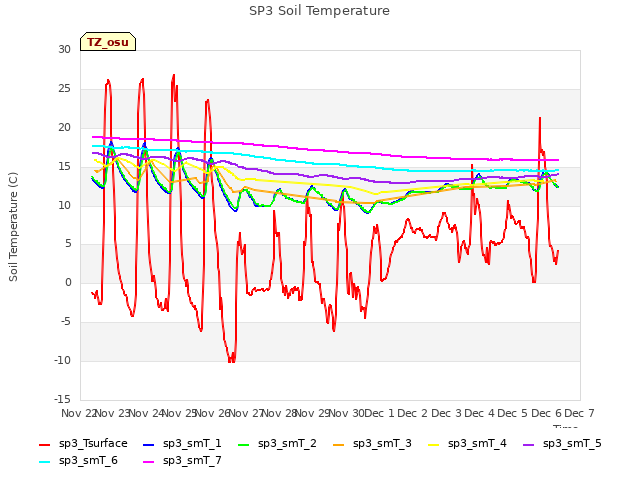
Task: Click the purple sp3_smT_5 legend swatch
Action: pos(528,444)
